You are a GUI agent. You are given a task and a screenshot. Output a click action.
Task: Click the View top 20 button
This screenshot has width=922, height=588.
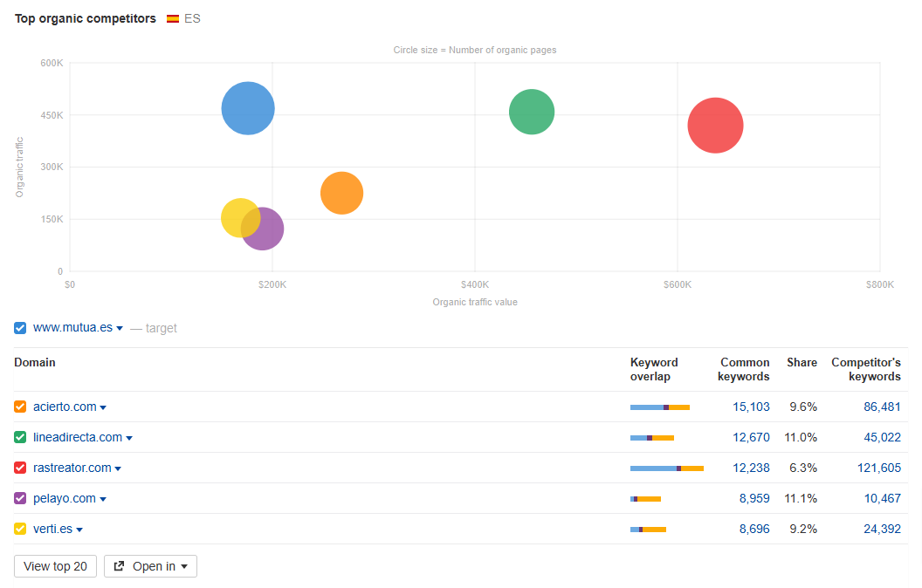55,565
